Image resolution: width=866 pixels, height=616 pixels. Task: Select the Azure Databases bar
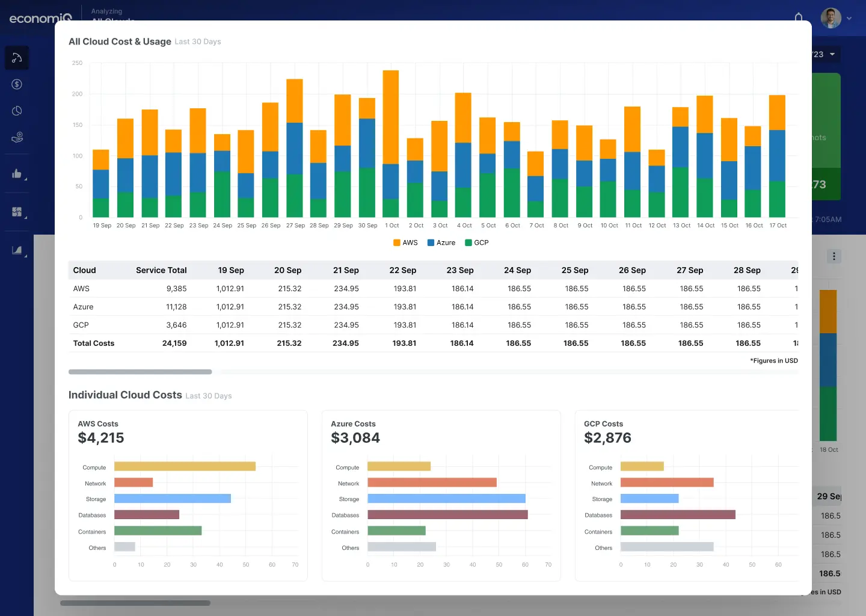click(447, 514)
